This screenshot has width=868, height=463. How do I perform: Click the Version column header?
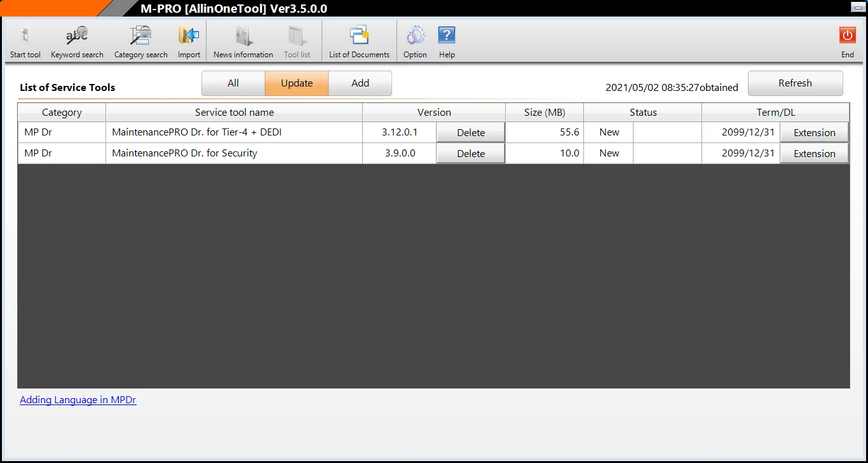(434, 113)
